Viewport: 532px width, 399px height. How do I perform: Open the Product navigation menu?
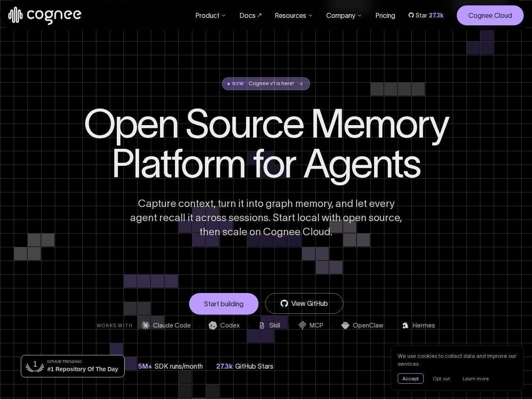click(x=211, y=15)
